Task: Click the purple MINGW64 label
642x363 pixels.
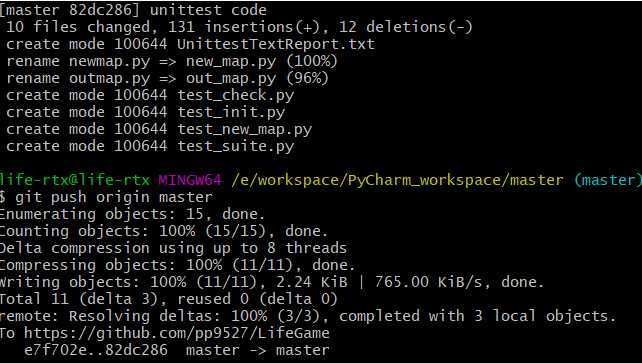Action: coord(190,180)
